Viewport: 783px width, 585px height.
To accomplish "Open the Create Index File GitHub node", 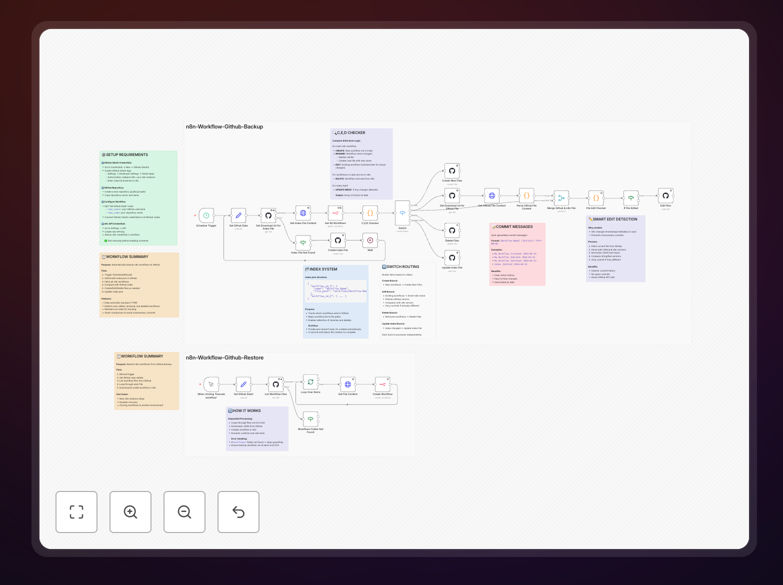I will click(x=338, y=240).
